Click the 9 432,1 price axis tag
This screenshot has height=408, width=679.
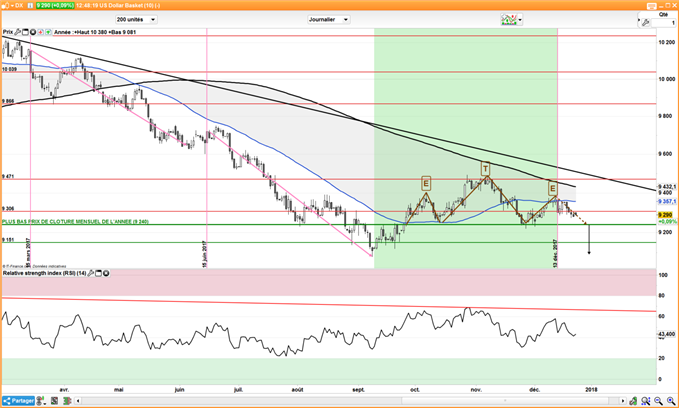click(667, 187)
